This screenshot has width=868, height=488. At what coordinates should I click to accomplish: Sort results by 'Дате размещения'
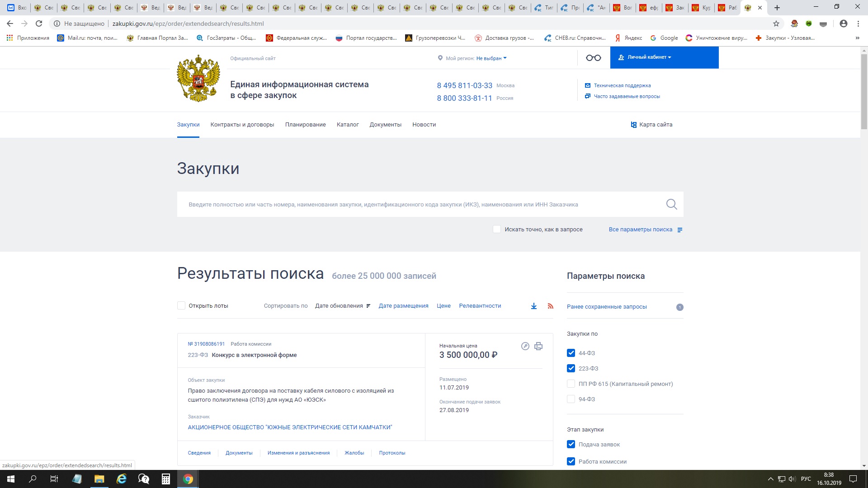(x=403, y=306)
